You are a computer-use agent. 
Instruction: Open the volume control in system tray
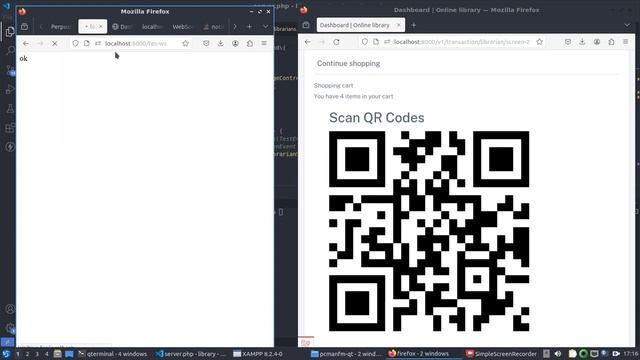tap(558, 354)
